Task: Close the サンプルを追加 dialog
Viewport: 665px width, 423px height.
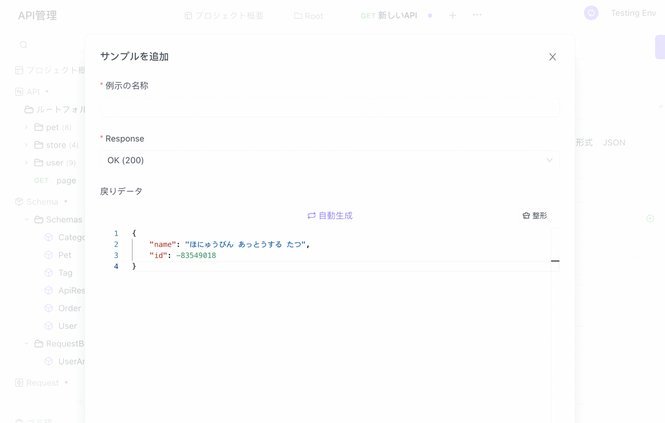Action: click(x=552, y=57)
